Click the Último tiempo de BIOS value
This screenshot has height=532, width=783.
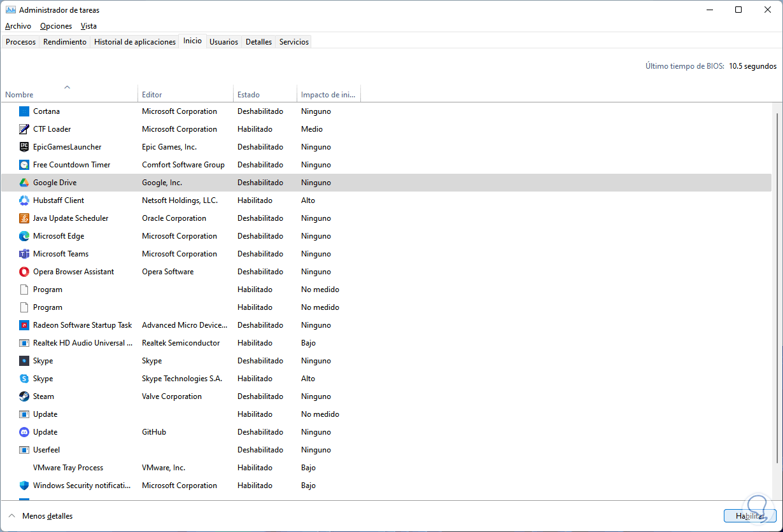(x=752, y=66)
